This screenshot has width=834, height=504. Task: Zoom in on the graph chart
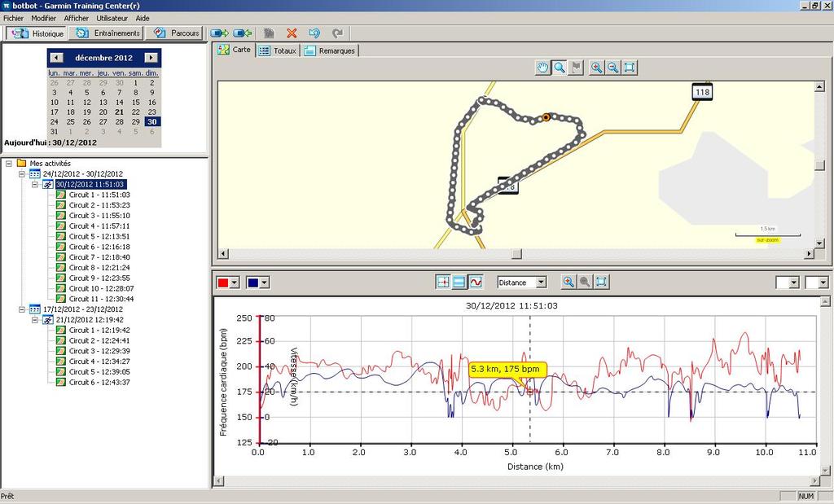(x=568, y=282)
